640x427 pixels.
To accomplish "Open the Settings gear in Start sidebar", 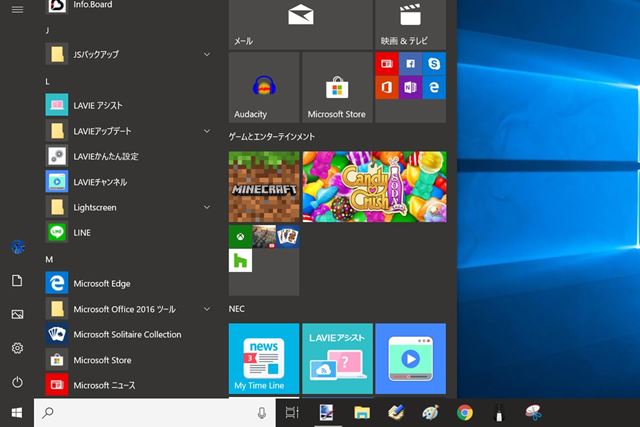I will (17, 348).
